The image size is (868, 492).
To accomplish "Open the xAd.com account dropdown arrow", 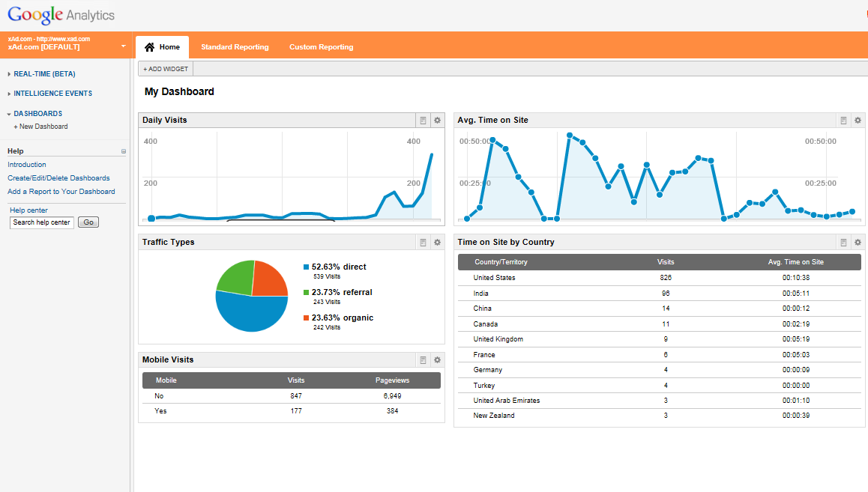I will coord(124,46).
